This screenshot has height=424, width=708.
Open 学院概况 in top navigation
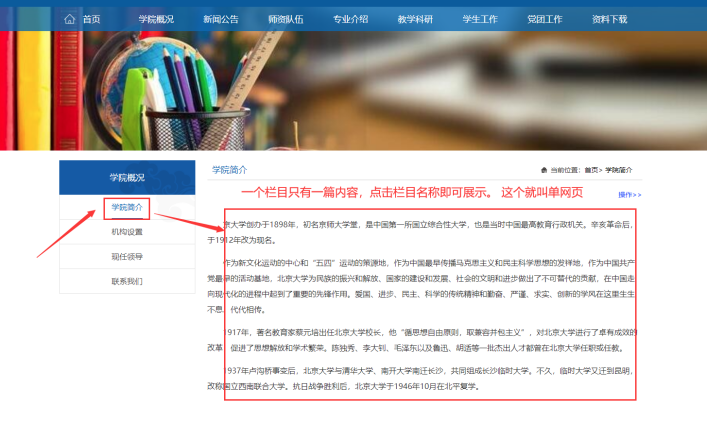tap(156, 19)
